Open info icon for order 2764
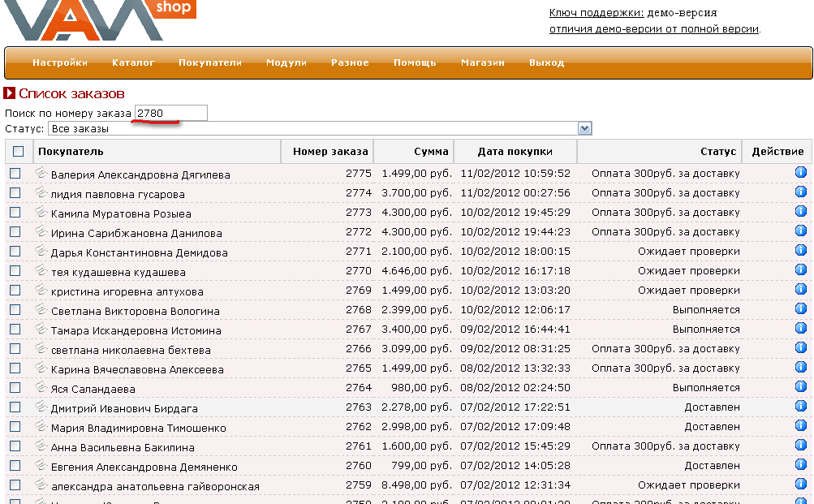Image resolution: width=814 pixels, height=504 pixels. [x=800, y=386]
